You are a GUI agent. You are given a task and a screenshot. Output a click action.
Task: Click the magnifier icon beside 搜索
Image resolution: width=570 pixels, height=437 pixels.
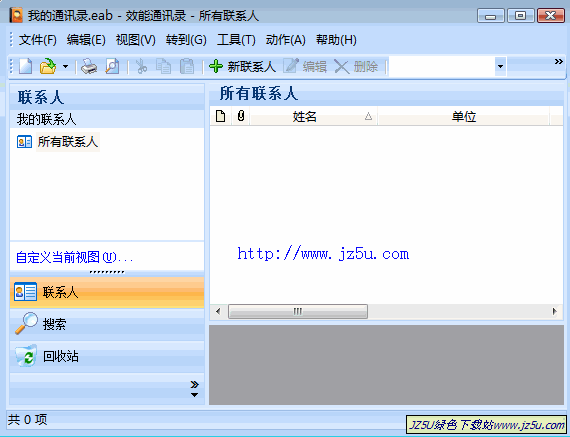coord(26,323)
